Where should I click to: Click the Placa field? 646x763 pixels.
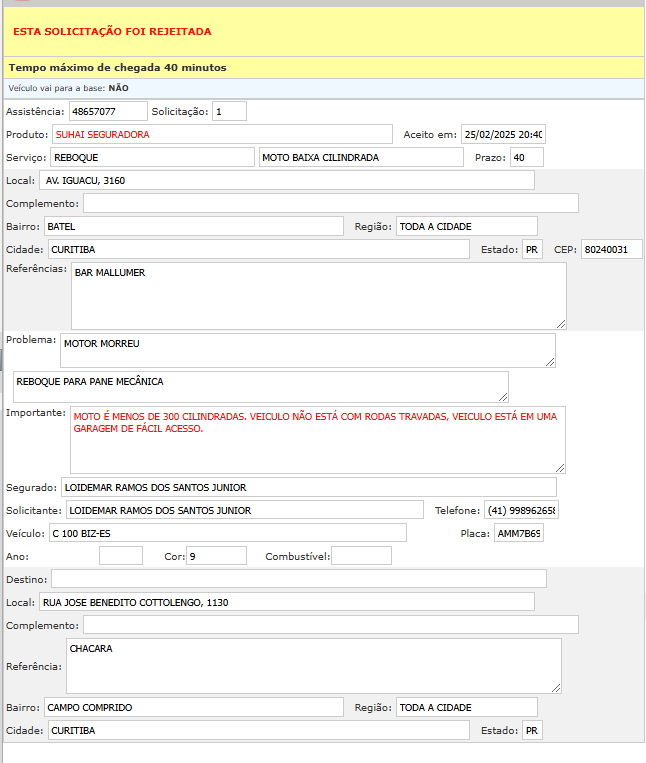point(518,533)
